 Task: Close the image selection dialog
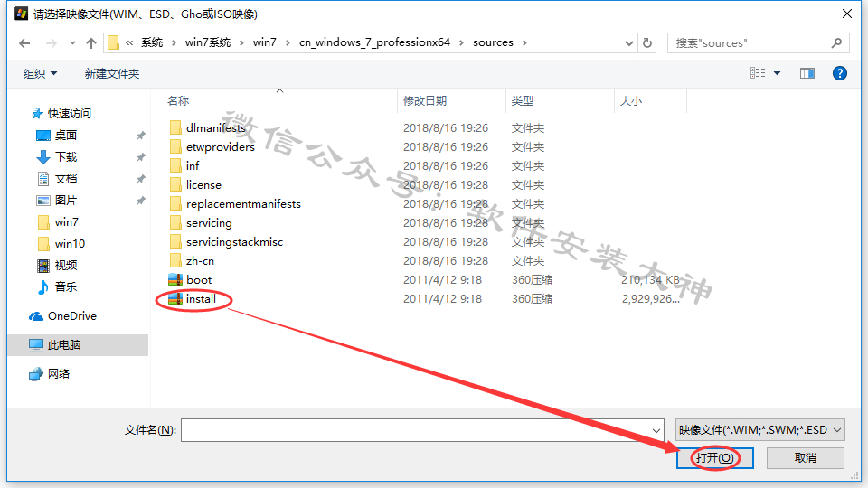tap(847, 14)
